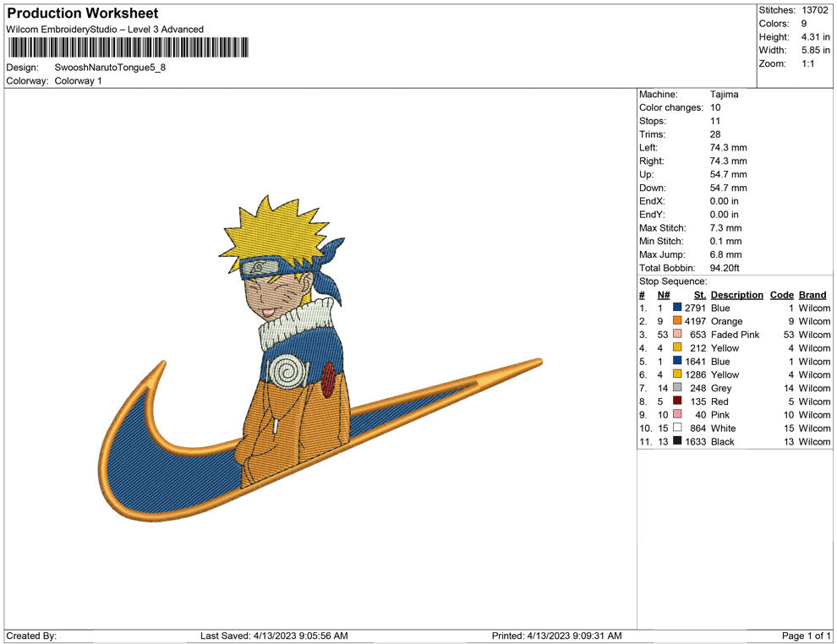Select the "EndX:" label
The image size is (837, 644).
[652, 201]
